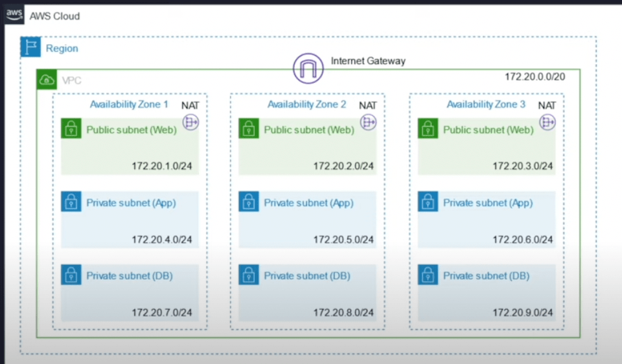Click lock icon of Zone 2 Private subnet (App)
Viewport: 622px width, 364px height.
pyautogui.click(x=248, y=201)
